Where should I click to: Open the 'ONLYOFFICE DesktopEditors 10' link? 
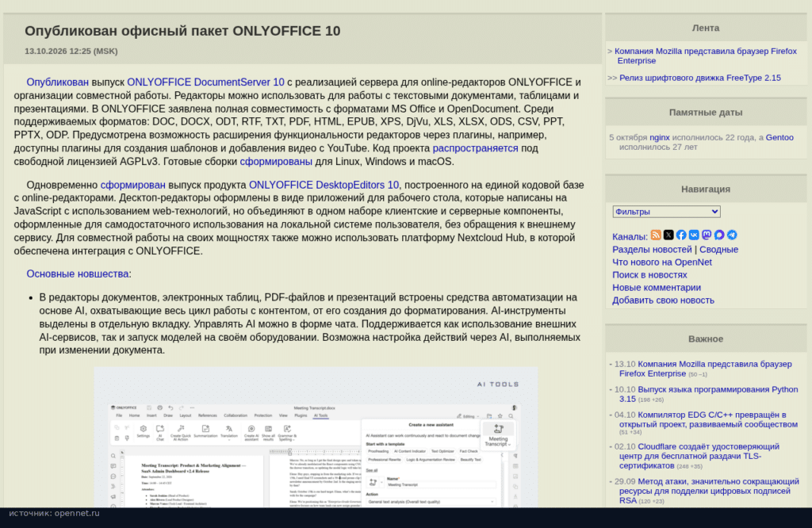(324, 185)
